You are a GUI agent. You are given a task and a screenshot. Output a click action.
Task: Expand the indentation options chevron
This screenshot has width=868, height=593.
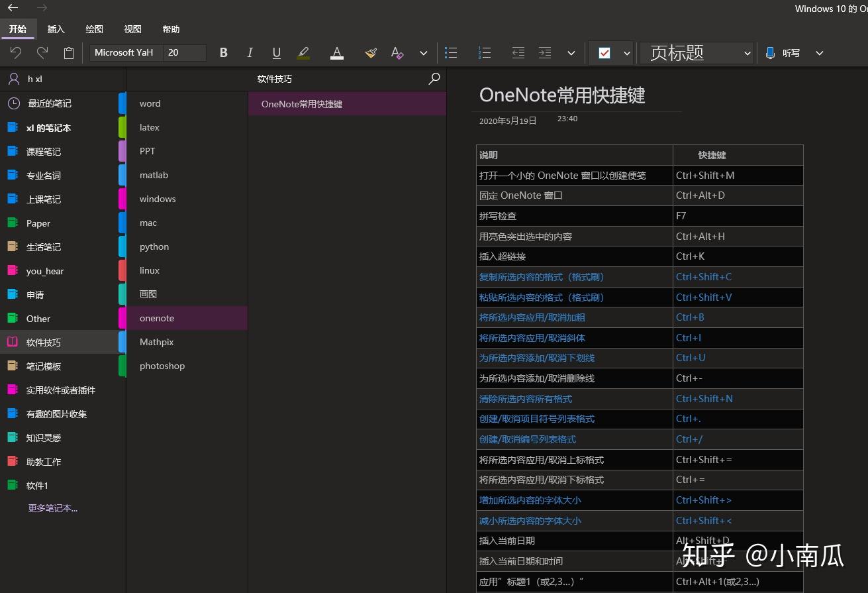(571, 53)
